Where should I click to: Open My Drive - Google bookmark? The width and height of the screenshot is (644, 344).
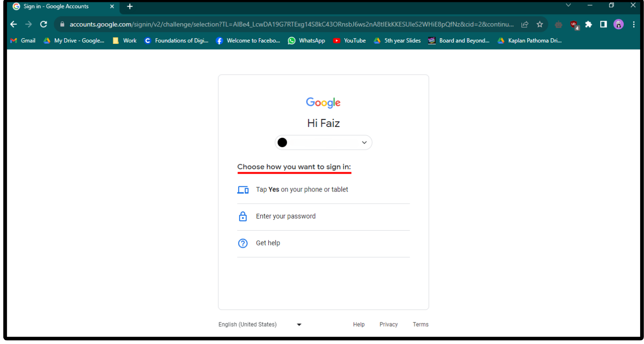pyautogui.click(x=74, y=41)
